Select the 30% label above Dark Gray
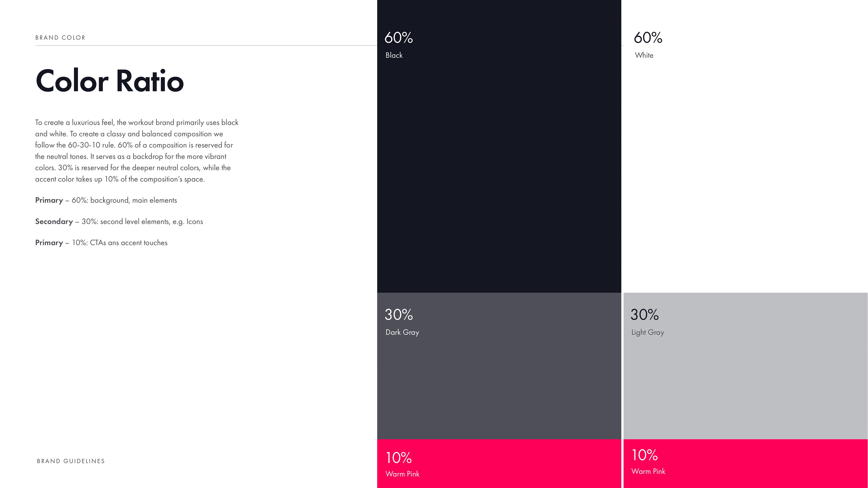This screenshot has width=868, height=488. 398,314
